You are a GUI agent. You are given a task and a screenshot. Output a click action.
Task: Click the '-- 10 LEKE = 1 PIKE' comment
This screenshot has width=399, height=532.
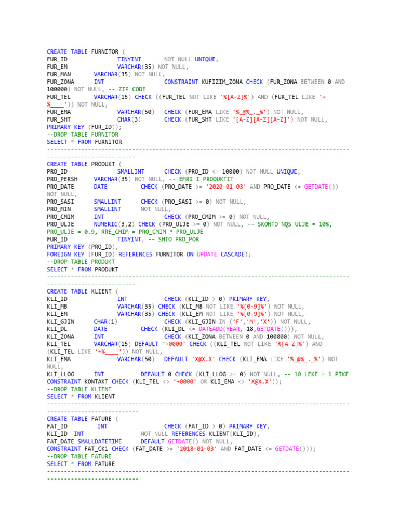(x=316, y=374)
